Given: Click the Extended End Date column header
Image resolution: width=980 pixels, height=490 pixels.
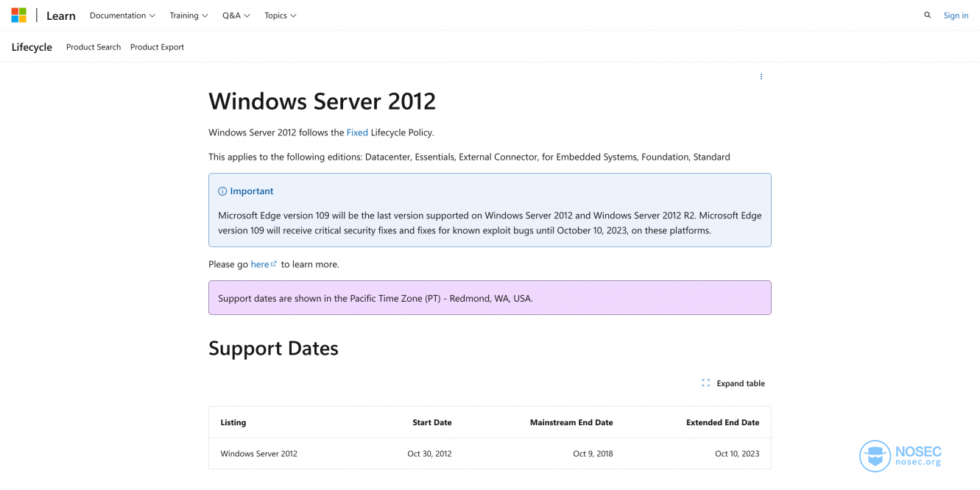Looking at the screenshot, I should pos(722,422).
